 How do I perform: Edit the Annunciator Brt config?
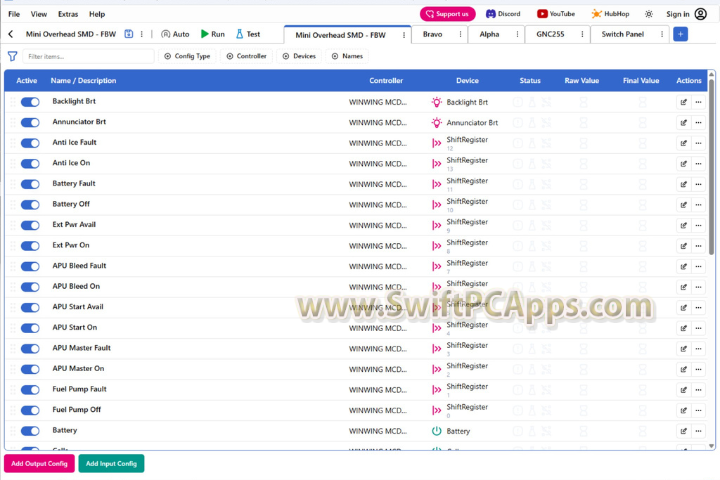coord(684,123)
